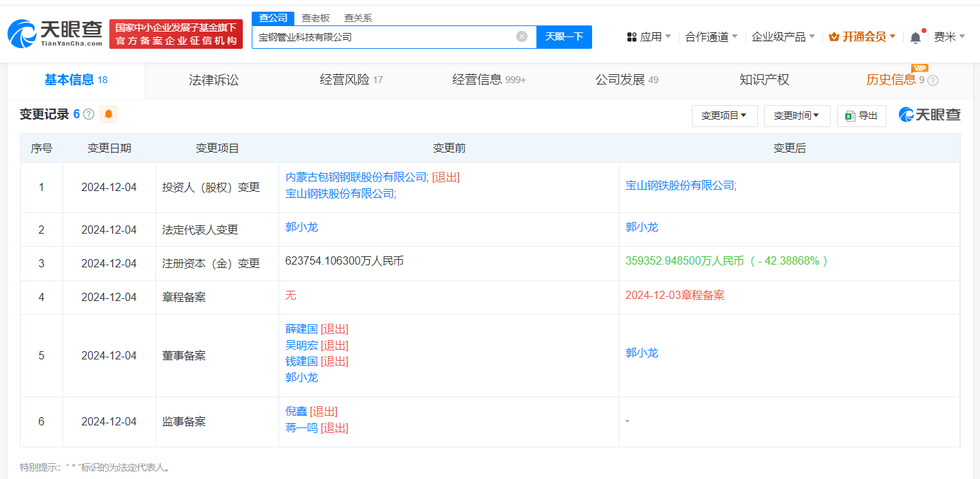Click the TianYanCha logo in header
The height and width of the screenshot is (479, 980).
click(x=55, y=34)
